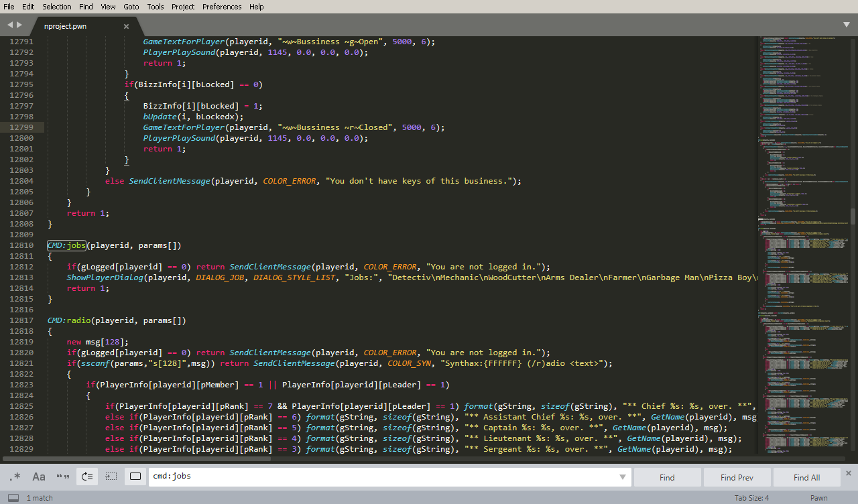Image resolution: width=858 pixels, height=504 pixels.
Task: Click the bUpdate(i, bLockedx); line
Action: tap(194, 117)
